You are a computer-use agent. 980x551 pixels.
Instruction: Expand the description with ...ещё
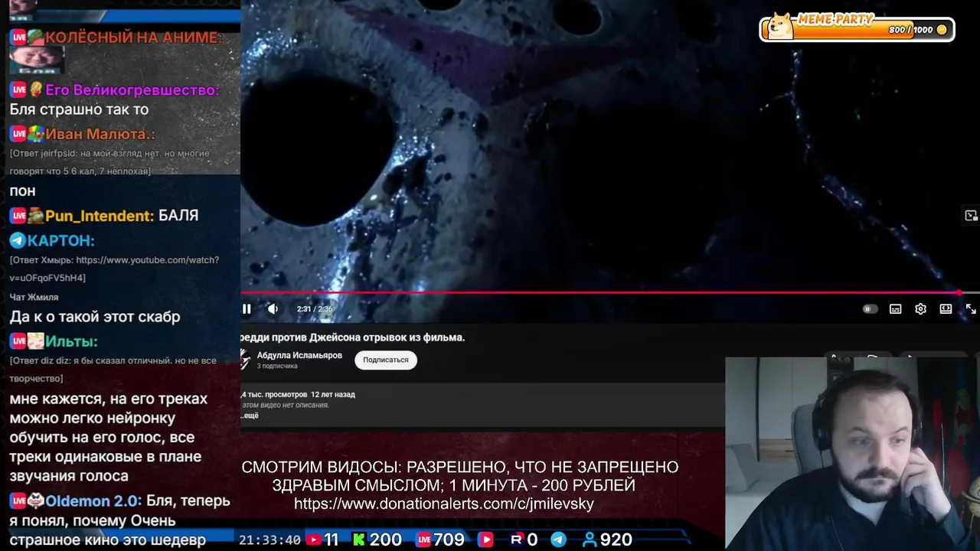pyautogui.click(x=250, y=416)
